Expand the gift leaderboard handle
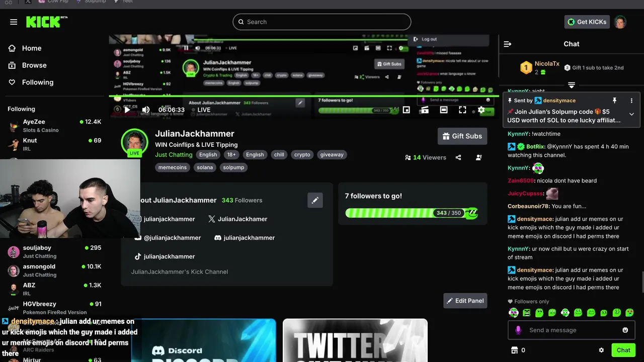The image size is (644, 362). point(572,84)
